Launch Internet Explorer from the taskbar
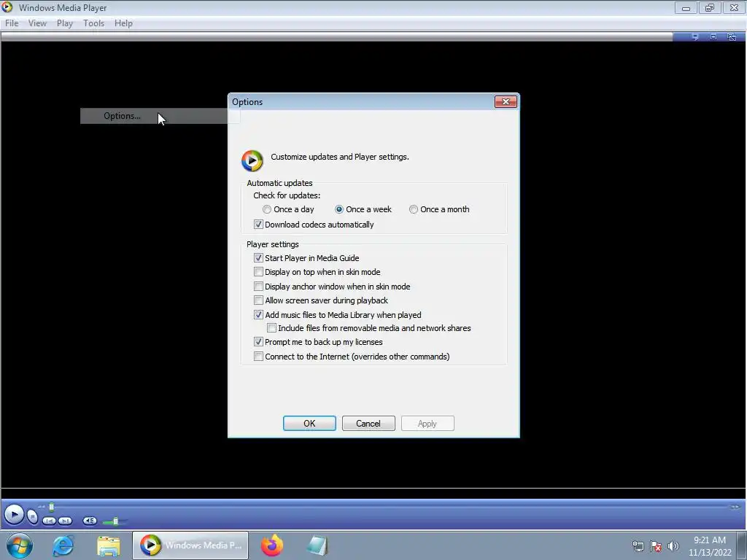The height and width of the screenshot is (560, 747). pos(63,545)
